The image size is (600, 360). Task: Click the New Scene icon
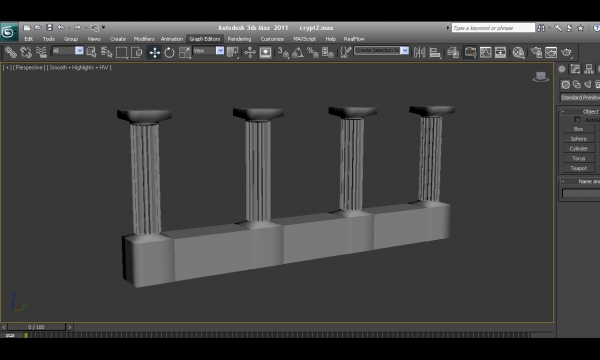tap(26, 28)
